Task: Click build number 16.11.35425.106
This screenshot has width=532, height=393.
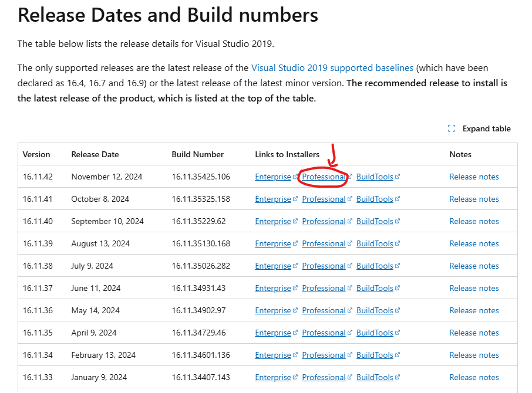Action: [201, 177]
